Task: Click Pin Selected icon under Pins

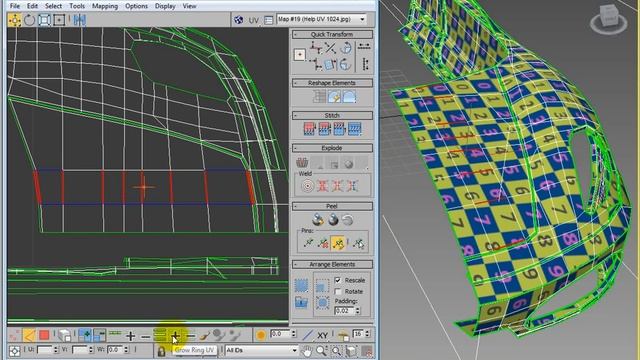Action: [x=308, y=243]
